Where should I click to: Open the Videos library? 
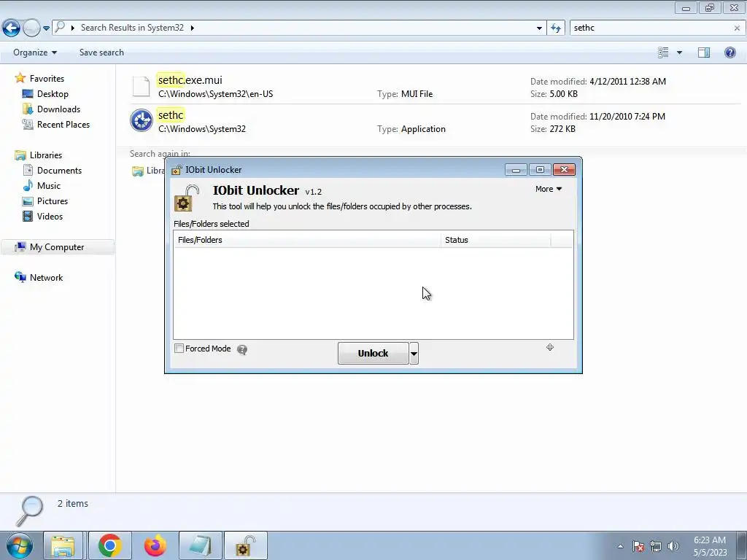(x=50, y=216)
